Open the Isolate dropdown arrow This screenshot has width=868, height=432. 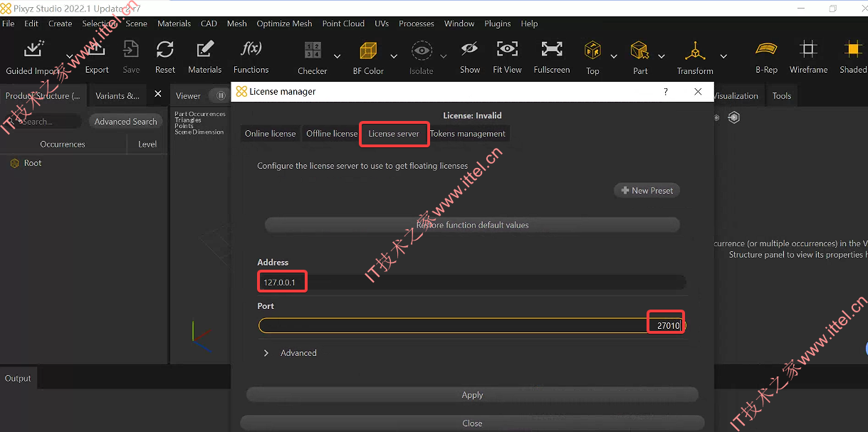click(x=443, y=56)
